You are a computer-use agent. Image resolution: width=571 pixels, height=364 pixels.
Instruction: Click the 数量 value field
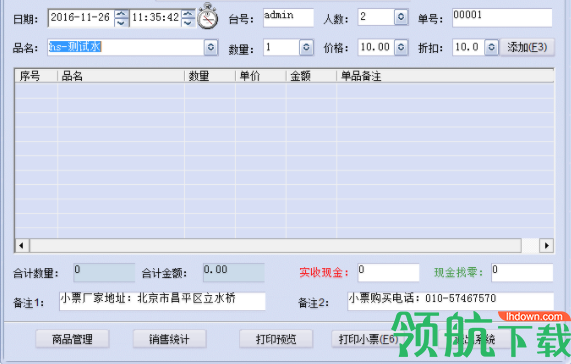281,47
